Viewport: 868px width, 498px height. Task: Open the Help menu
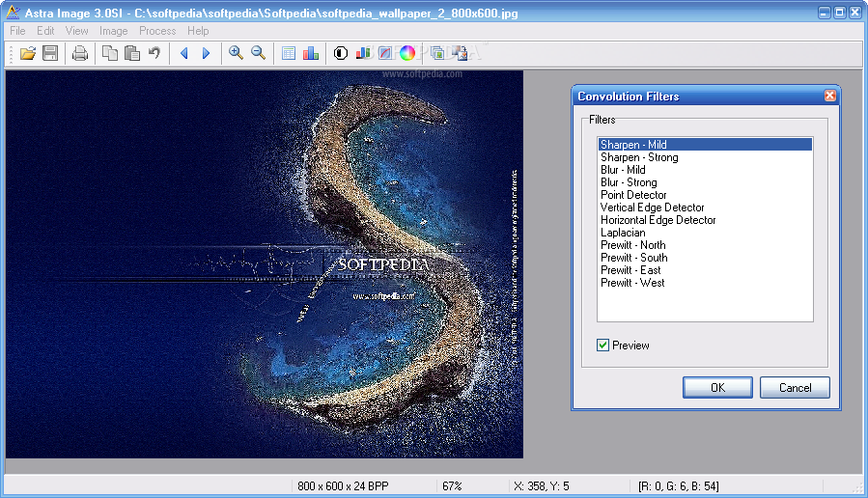198,31
